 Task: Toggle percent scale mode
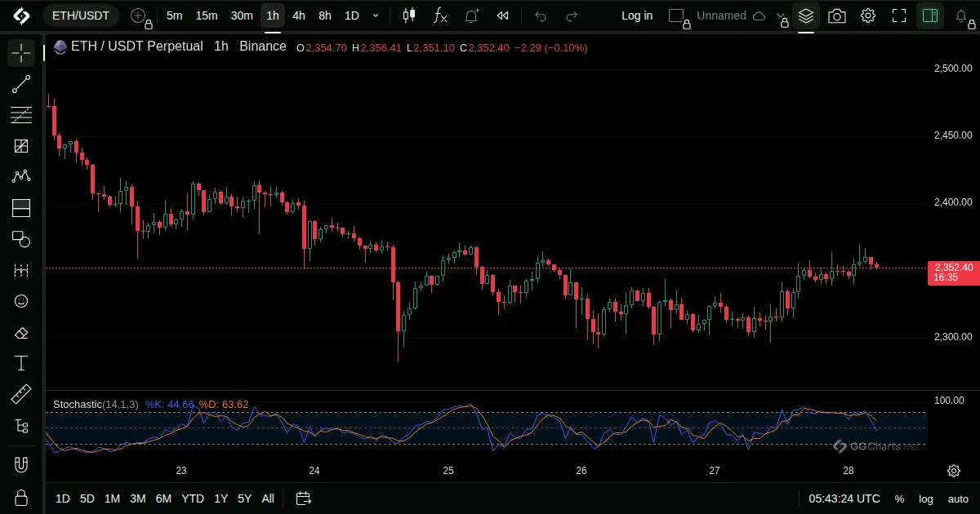point(899,498)
